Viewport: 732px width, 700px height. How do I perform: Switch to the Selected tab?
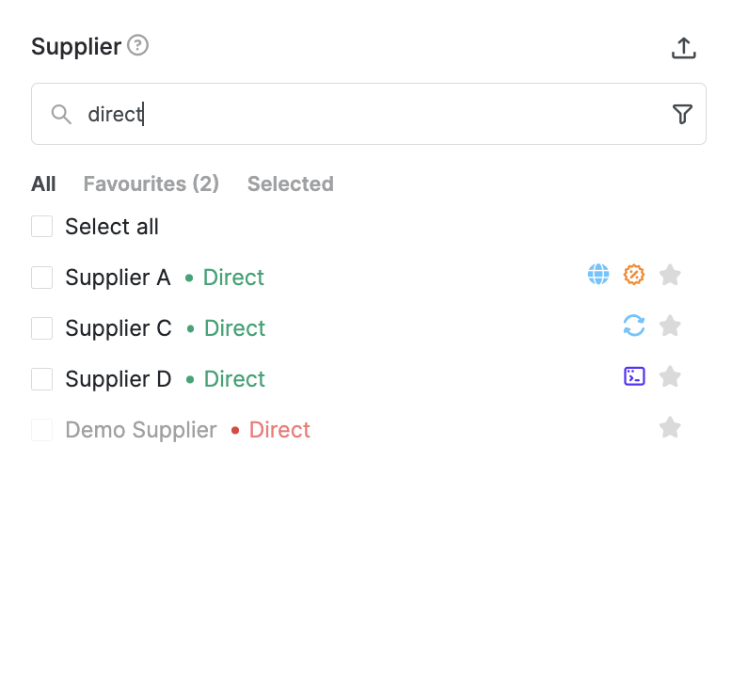(291, 183)
